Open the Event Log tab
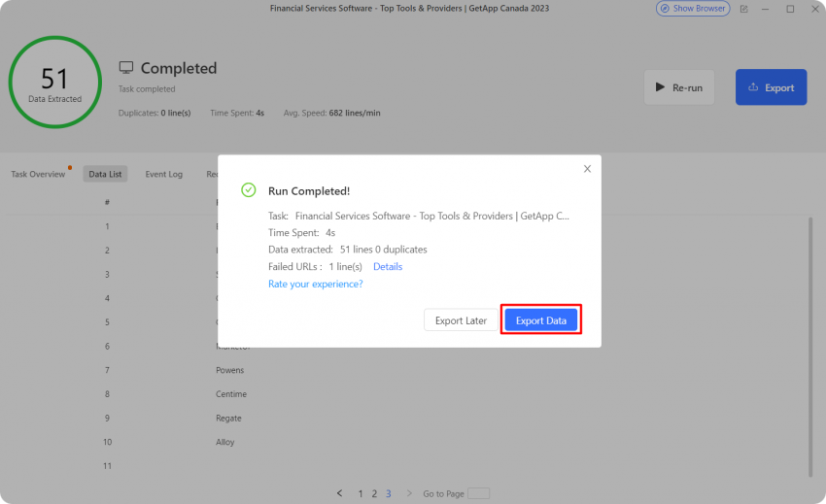This screenshot has width=826, height=504. coord(164,175)
